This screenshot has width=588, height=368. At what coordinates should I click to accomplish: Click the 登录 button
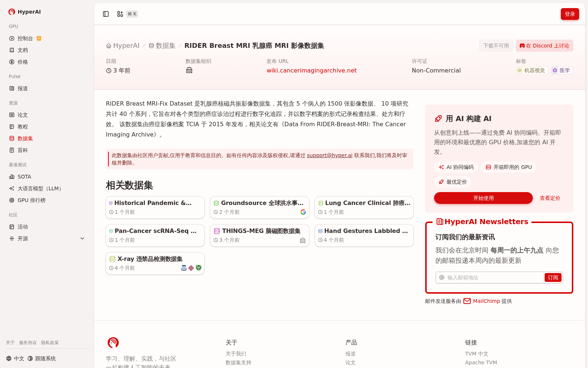coord(570,14)
